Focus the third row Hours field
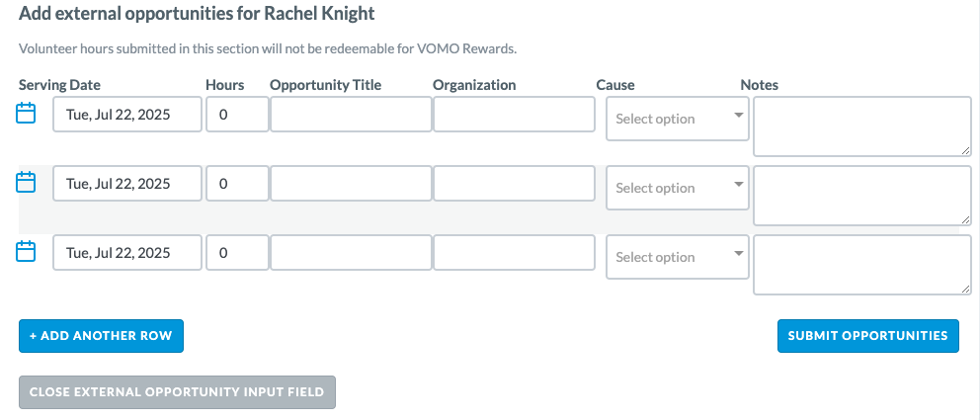980x420 pixels. [x=237, y=253]
